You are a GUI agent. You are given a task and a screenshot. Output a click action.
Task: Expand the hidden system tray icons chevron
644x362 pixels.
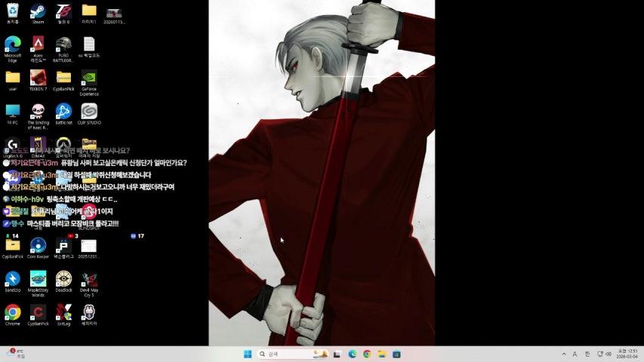[563, 354]
